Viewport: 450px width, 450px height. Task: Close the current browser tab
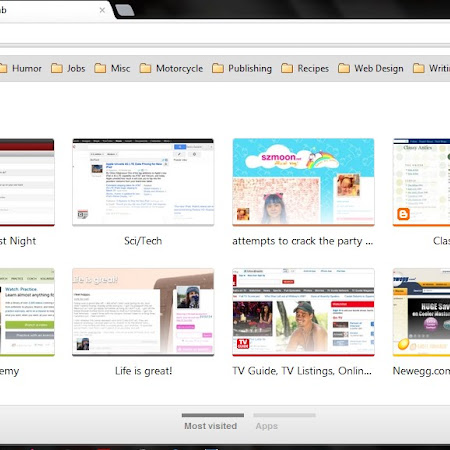coord(102,10)
